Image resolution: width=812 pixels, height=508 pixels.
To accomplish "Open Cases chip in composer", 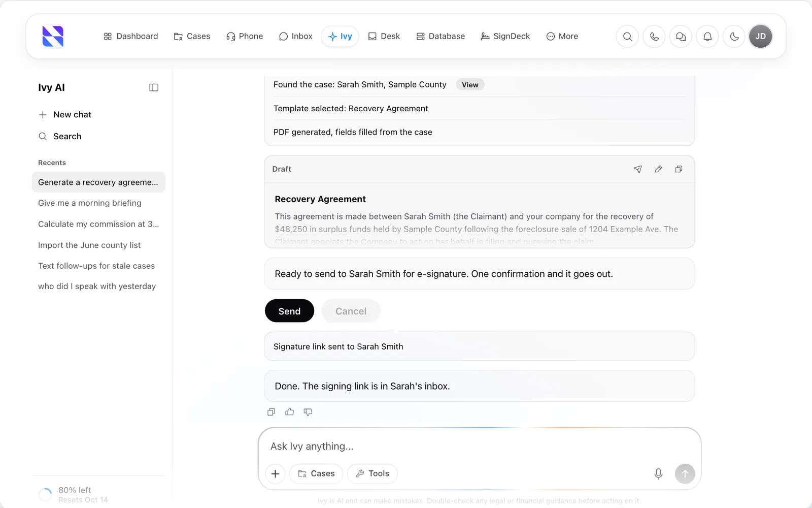I will [x=316, y=473].
